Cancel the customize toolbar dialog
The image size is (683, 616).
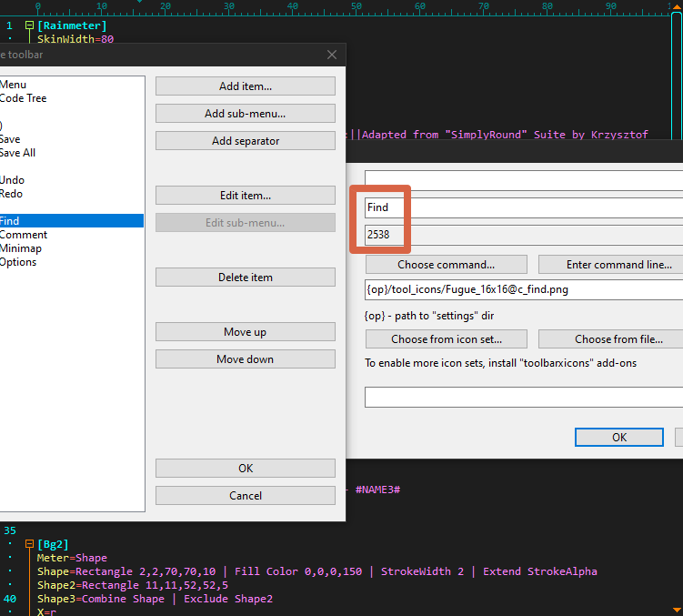[x=246, y=496]
